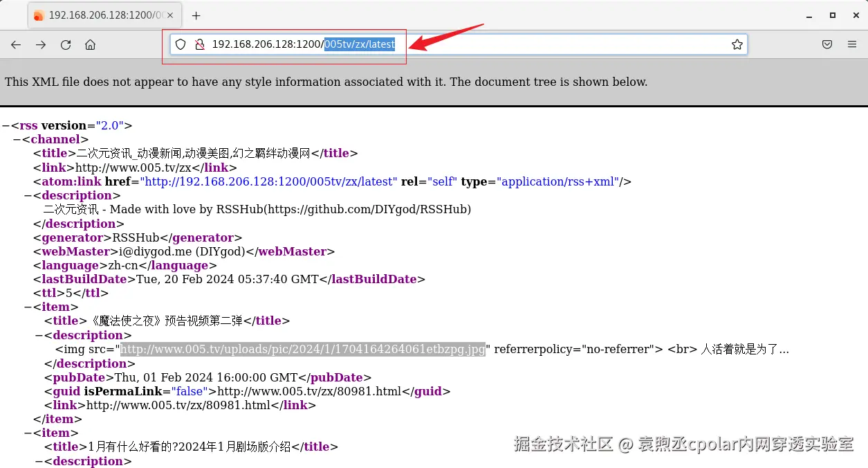Click the guid value 80981.html
Screen dimensions: 868x468
(x=309, y=392)
